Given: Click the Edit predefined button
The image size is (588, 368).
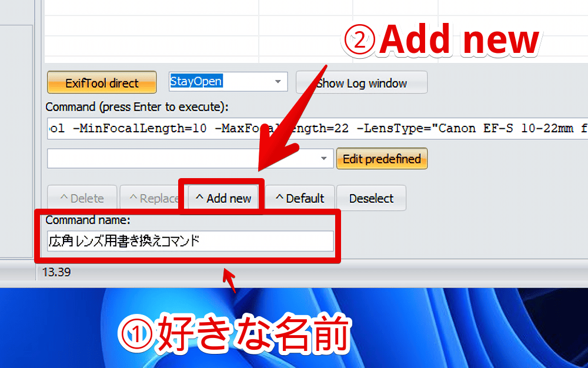Looking at the screenshot, I should pos(382,159).
